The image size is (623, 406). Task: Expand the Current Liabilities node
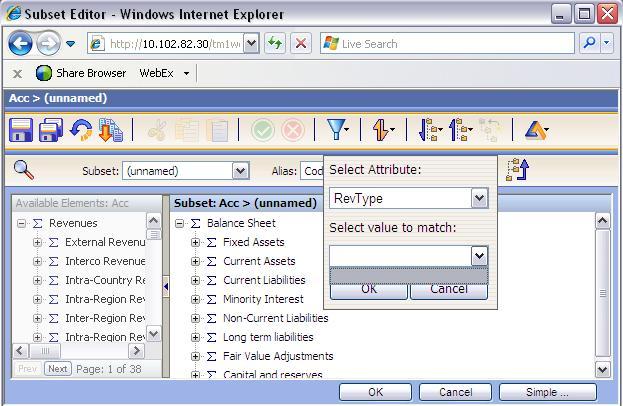pyautogui.click(x=195, y=280)
